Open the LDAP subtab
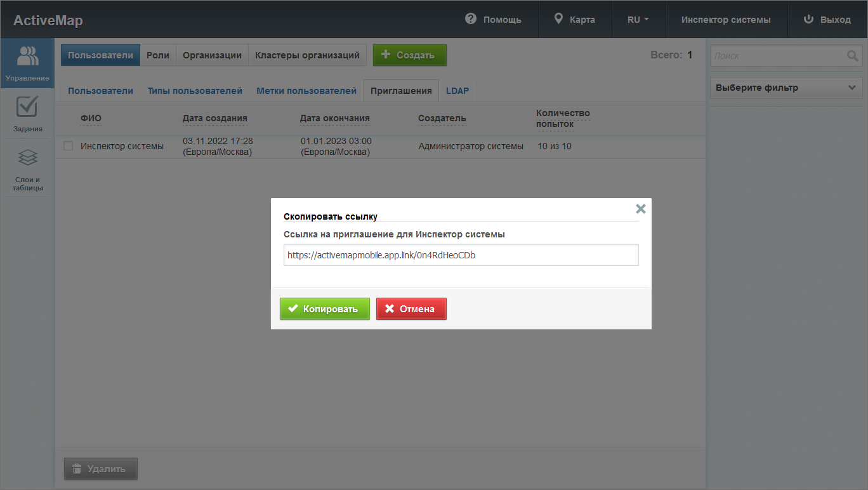Image resolution: width=868 pixels, height=490 pixels. (x=457, y=91)
